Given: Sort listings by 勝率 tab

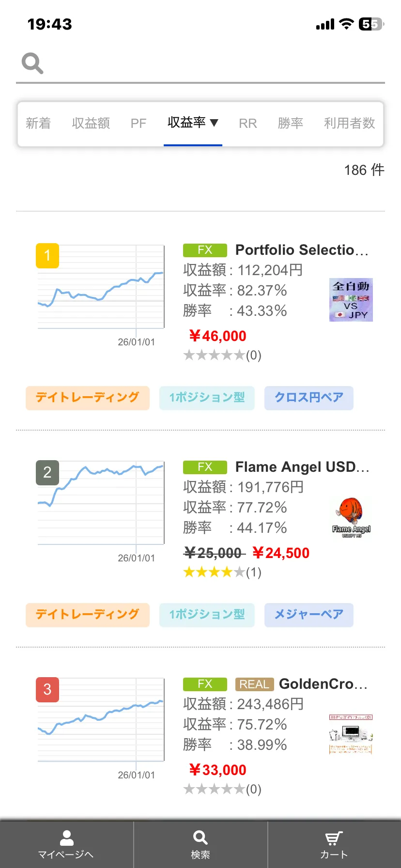Looking at the screenshot, I should (x=291, y=124).
